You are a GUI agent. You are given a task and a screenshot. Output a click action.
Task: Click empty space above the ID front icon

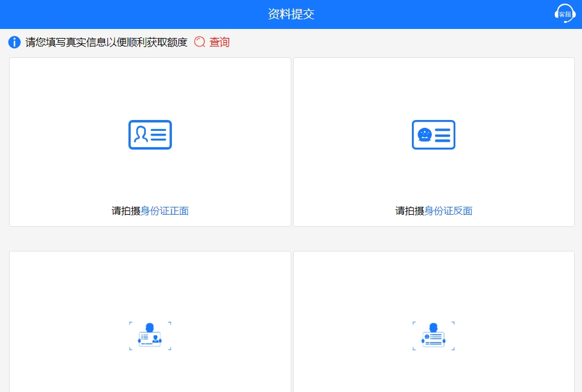[x=150, y=87]
